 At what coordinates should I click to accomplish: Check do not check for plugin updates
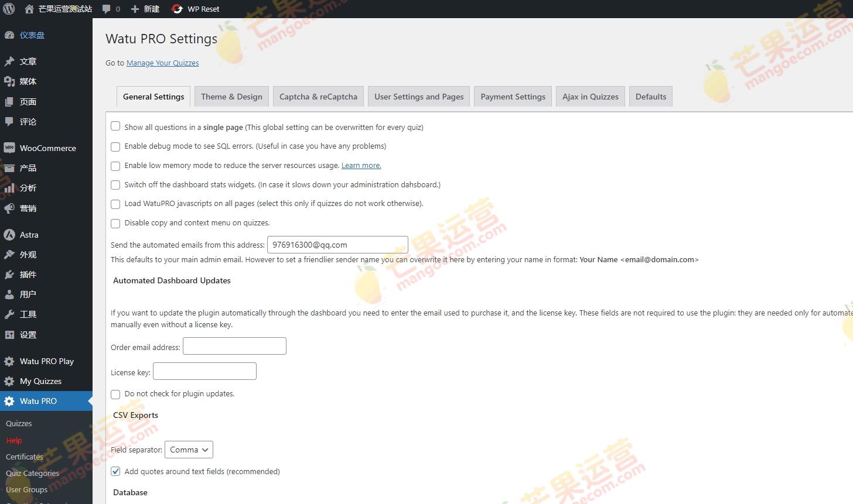pyautogui.click(x=115, y=394)
